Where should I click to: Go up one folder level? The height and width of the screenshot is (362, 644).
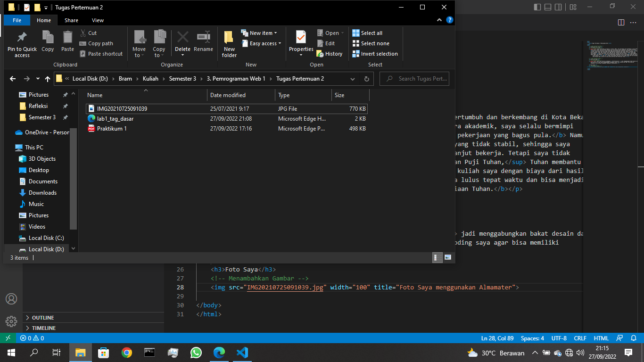click(47, 79)
